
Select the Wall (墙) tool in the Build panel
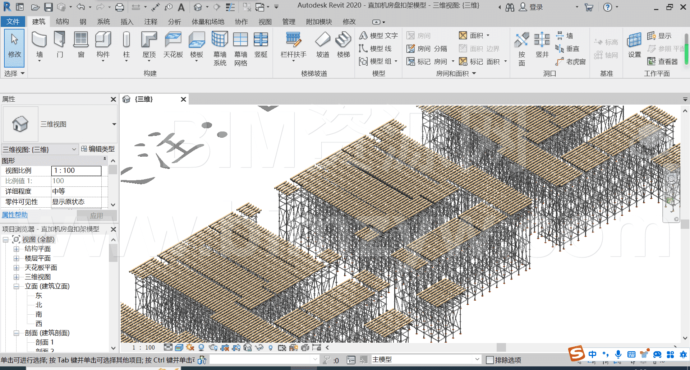pos(39,45)
